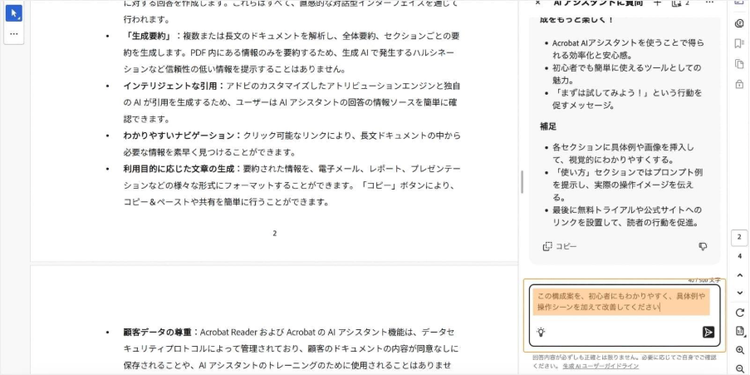Open the generative summary icon in right rail
The image size is (750, 375).
coord(739,23)
